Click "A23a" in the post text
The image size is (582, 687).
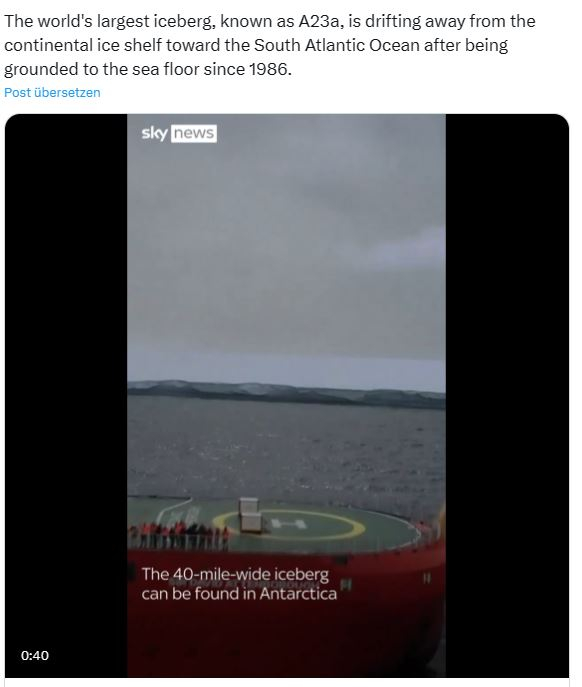click(319, 21)
